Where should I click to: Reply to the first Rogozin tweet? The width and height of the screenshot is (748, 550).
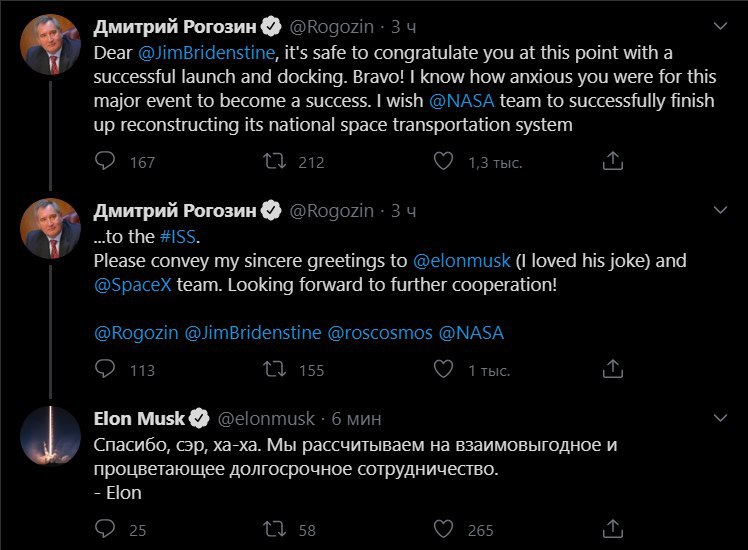coord(104,161)
